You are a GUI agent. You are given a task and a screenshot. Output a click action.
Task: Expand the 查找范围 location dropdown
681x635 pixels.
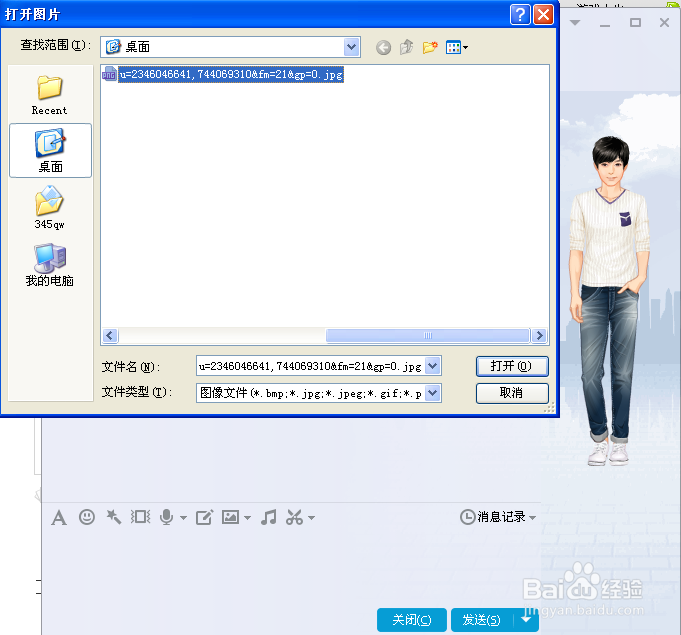(x=351, y=47)
